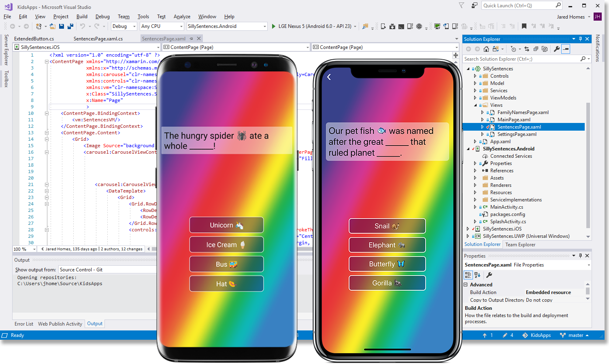Select the Embedded resource Build Action value
609x364 pixels.
click(x=548, y=292)
